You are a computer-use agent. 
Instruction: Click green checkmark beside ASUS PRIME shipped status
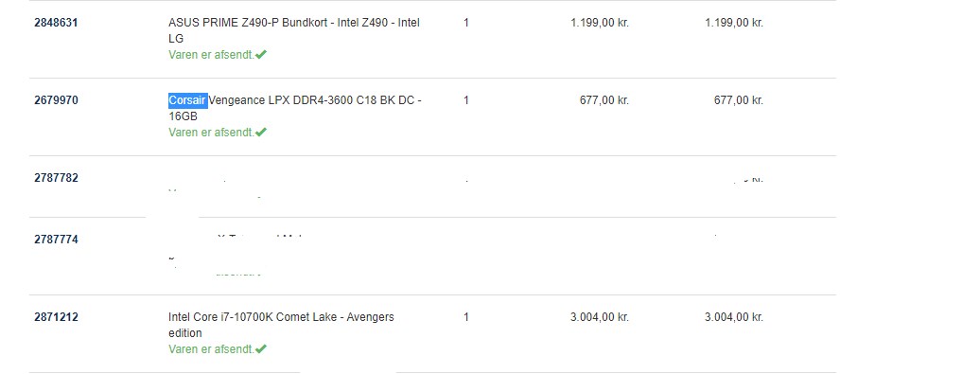point(261,54)
